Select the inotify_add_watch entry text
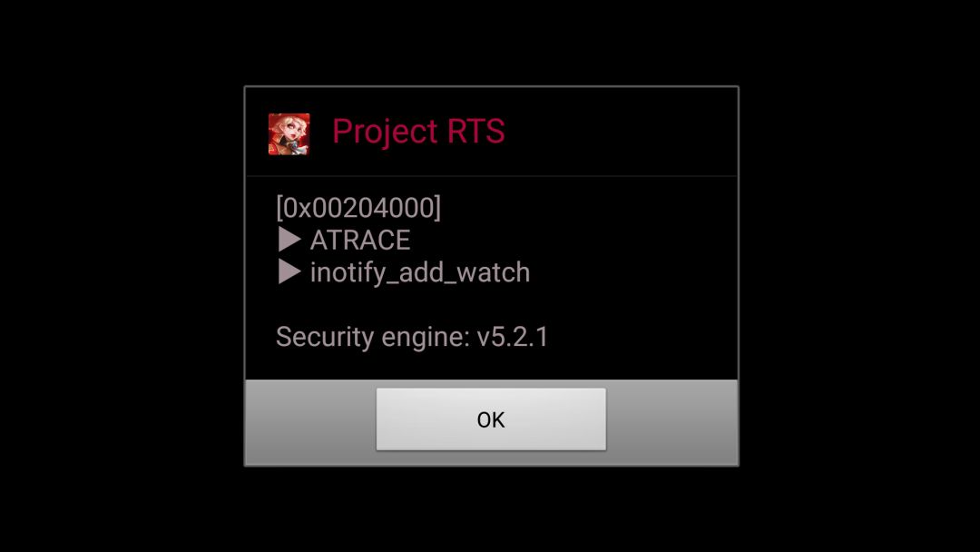The image size is (980, 552). pyautogui.click(x=420, y=272)
